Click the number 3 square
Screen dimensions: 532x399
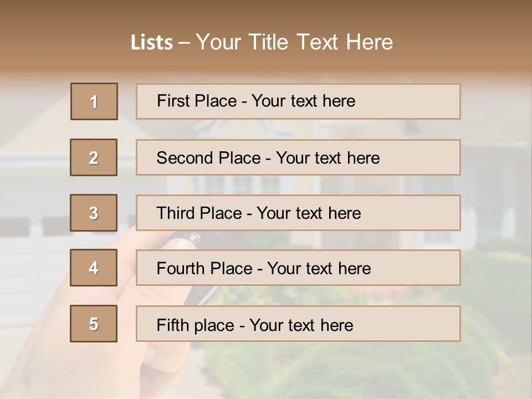point(94,213)
